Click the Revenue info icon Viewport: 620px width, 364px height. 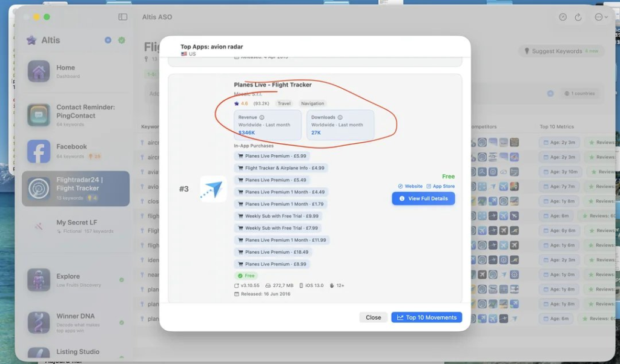click(x=262, y=117)
